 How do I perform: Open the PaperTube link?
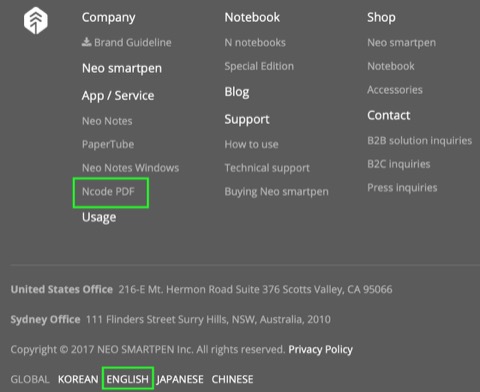108,144
